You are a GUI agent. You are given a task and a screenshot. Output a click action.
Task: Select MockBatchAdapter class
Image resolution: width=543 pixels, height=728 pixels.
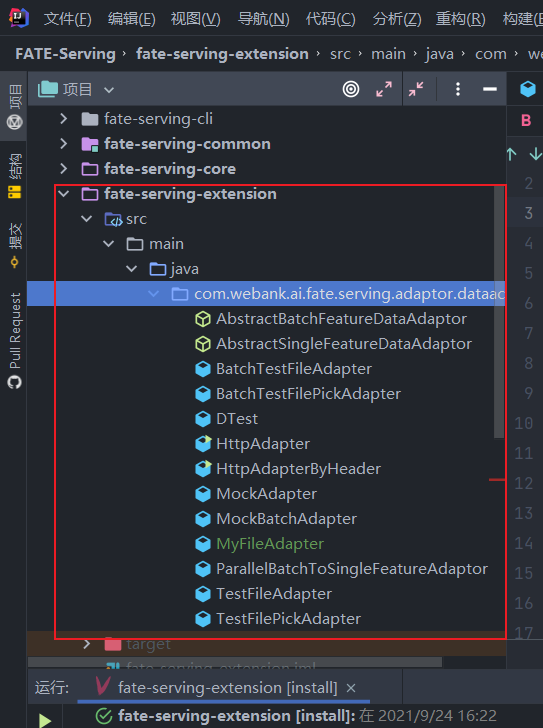(286, 519)
